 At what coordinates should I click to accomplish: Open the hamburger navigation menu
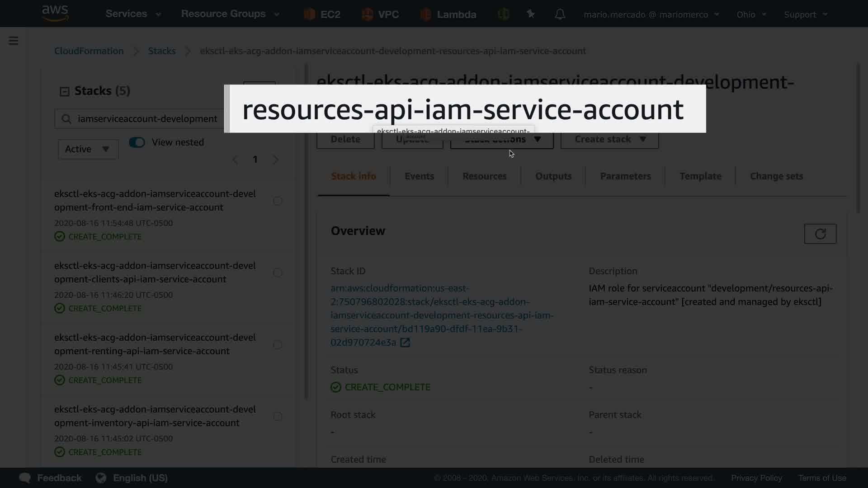14,41
